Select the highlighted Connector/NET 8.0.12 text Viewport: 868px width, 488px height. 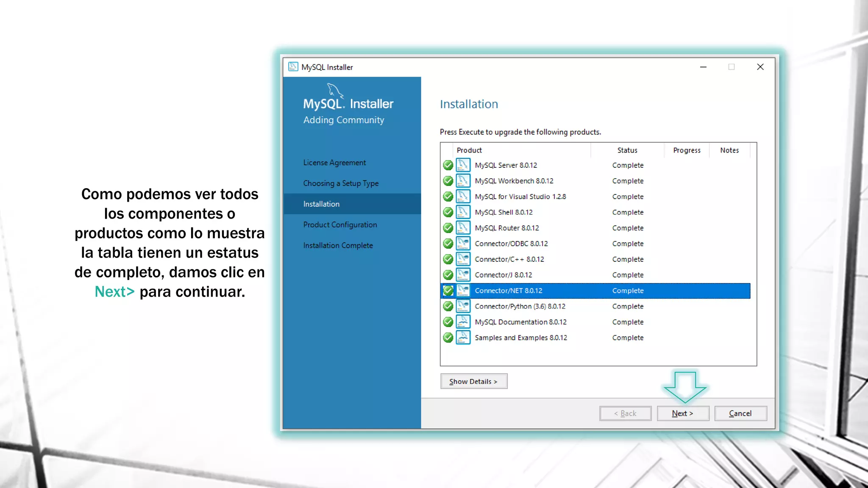coord(509,291)
